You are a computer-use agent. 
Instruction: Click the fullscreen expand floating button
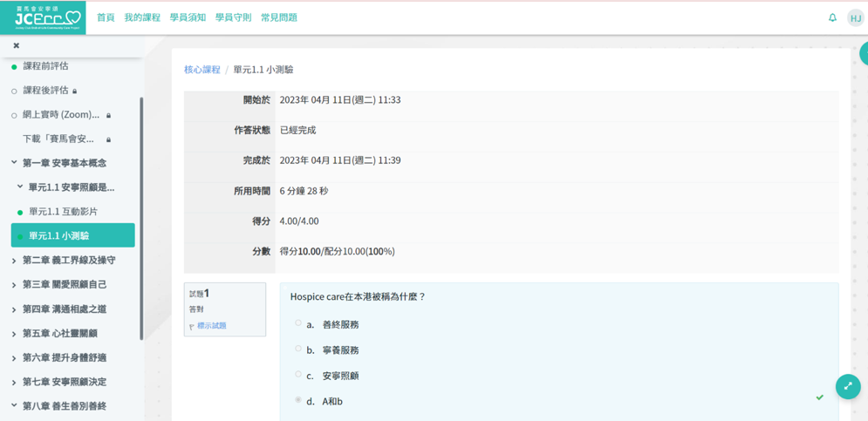(x=847, y=386)
